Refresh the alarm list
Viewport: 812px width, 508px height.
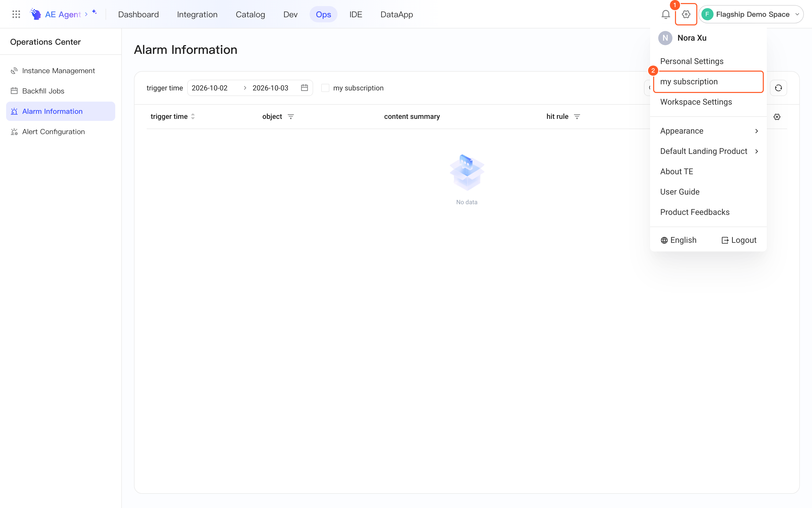[779, 88]
